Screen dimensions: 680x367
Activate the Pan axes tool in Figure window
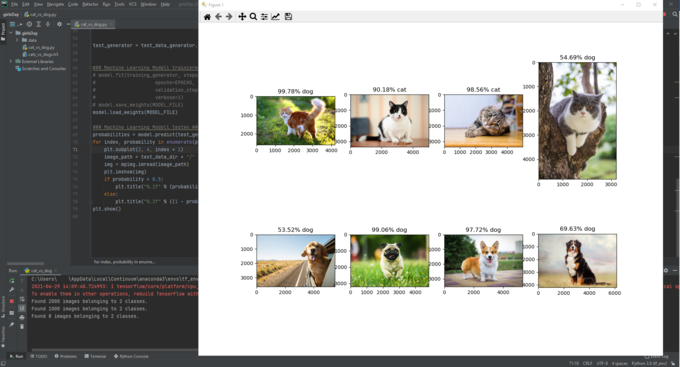(x=242, y=17)
